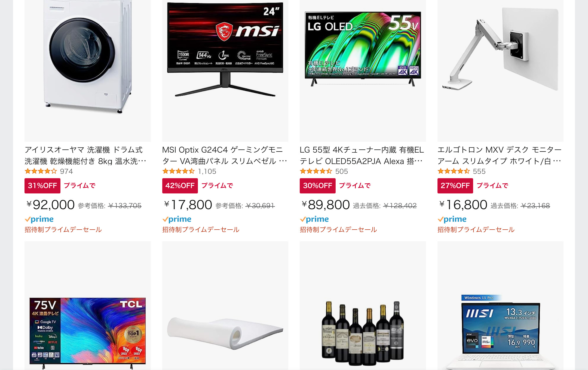Click the LG 55型 4K product title
The width and height of the screenshot is (588, 370).
click(x=362, y=156)
